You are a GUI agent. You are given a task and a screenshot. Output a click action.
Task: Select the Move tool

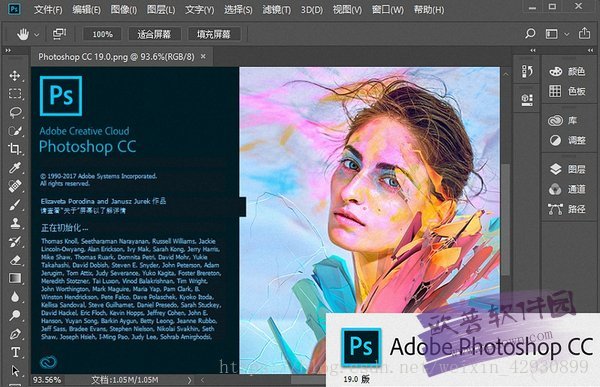(15, 75)
